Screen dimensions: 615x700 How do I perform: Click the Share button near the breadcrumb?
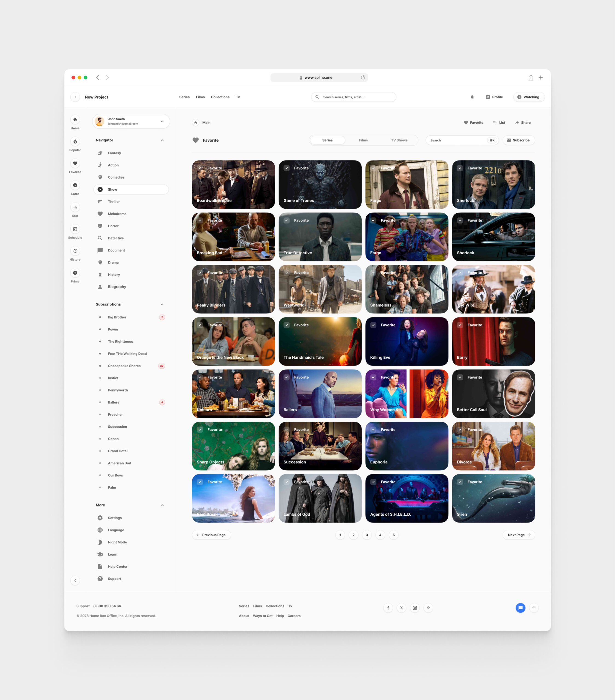pyautogui.click(x=523, y=122)
